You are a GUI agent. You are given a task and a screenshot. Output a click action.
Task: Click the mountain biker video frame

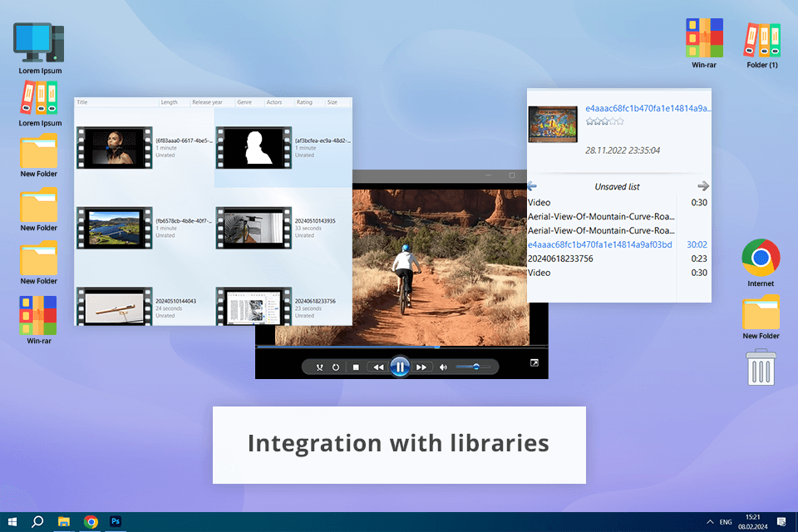pos(441,268)
